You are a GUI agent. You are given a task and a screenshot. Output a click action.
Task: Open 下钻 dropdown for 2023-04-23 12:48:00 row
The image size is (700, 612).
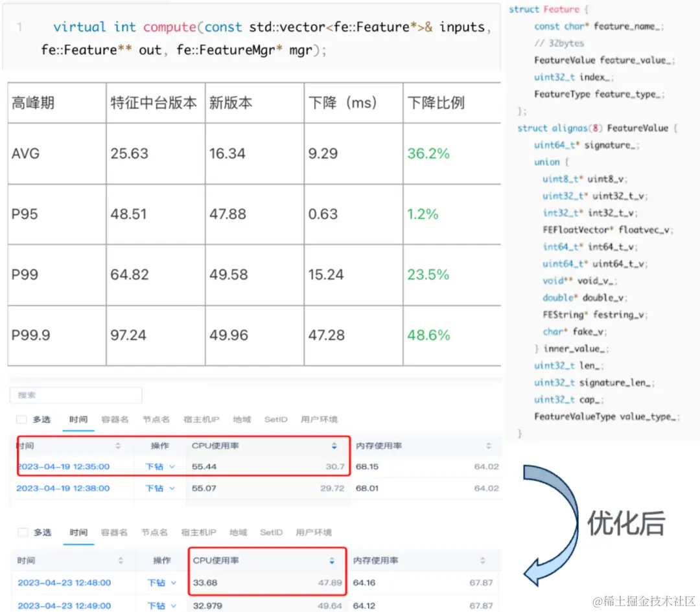pyautogui.click(x=161, y=583)
